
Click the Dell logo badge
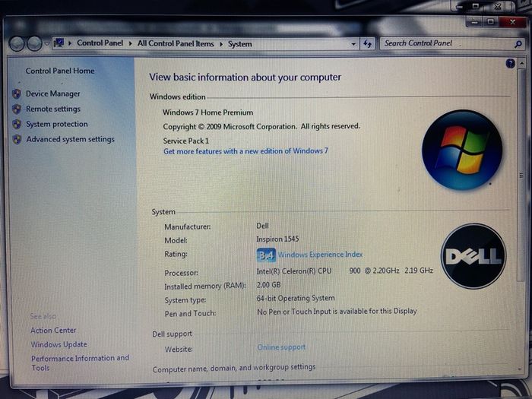click(473, 256)
